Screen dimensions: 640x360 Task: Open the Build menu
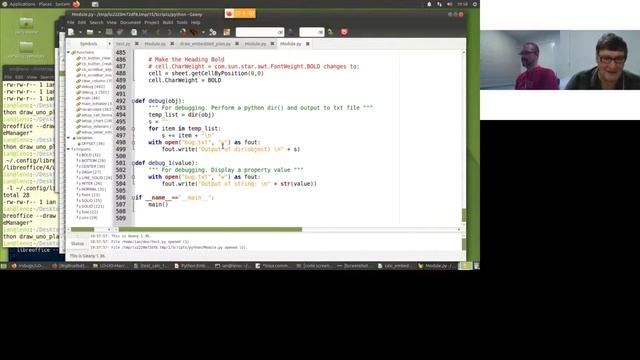(168, 22)
